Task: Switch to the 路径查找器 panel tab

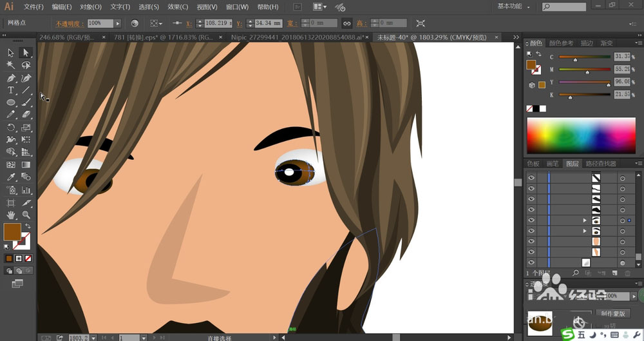Action: tap(600, 164)
